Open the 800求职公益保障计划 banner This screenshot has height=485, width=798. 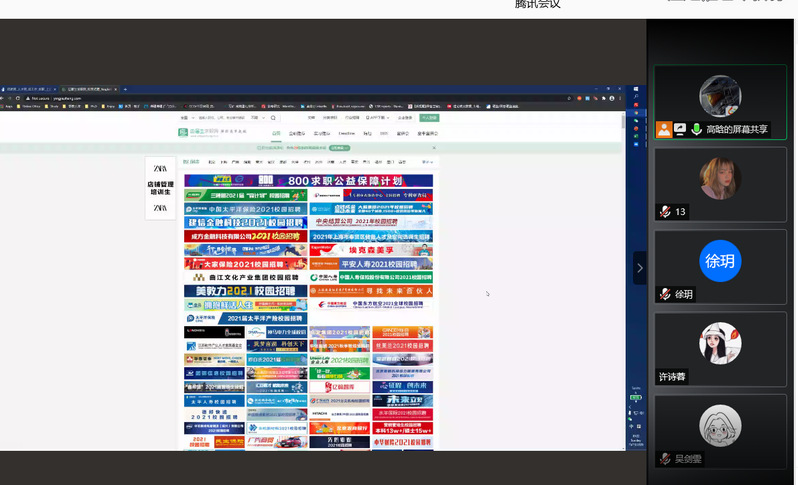[x=308, y=181]
